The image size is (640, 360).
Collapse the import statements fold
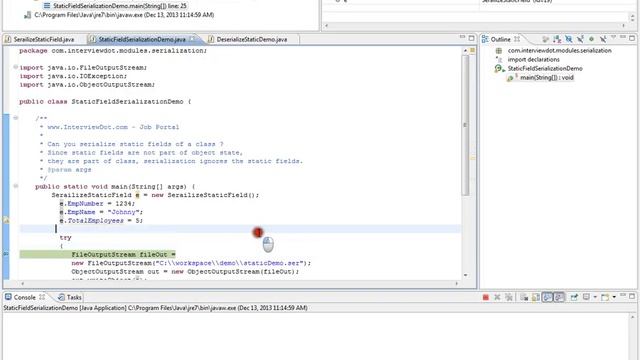point(16,67)
